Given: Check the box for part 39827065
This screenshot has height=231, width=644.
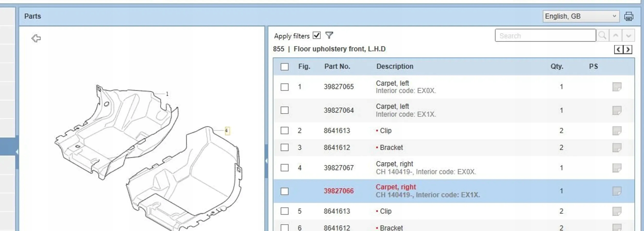Looking at the screenshot, I should point(285,87).
